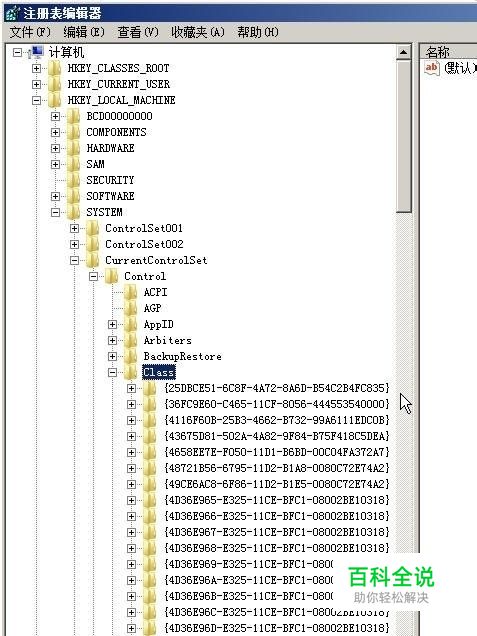The image size is (477, 636).
Task: Select the ACPI key label
Action: [155, 292]
